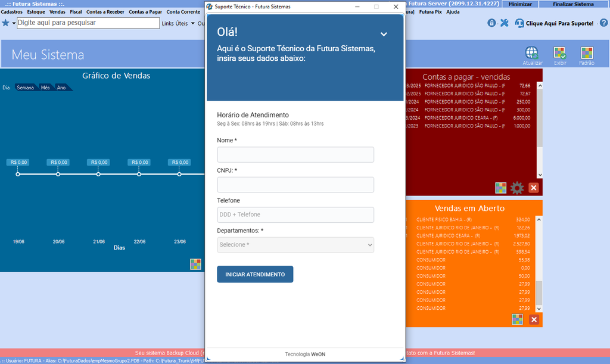Focus the Nome input field

[x=295, y=154]
